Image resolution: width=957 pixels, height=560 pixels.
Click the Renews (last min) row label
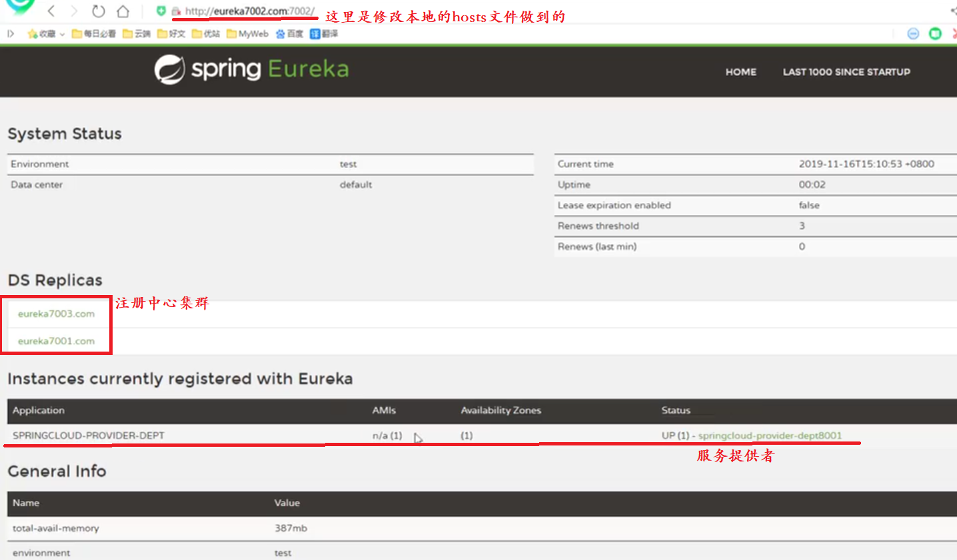coord(597,246)
